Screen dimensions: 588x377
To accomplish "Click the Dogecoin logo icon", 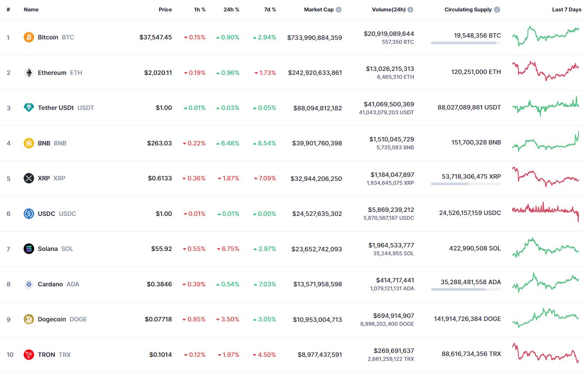I will click(x=29, y=319).
